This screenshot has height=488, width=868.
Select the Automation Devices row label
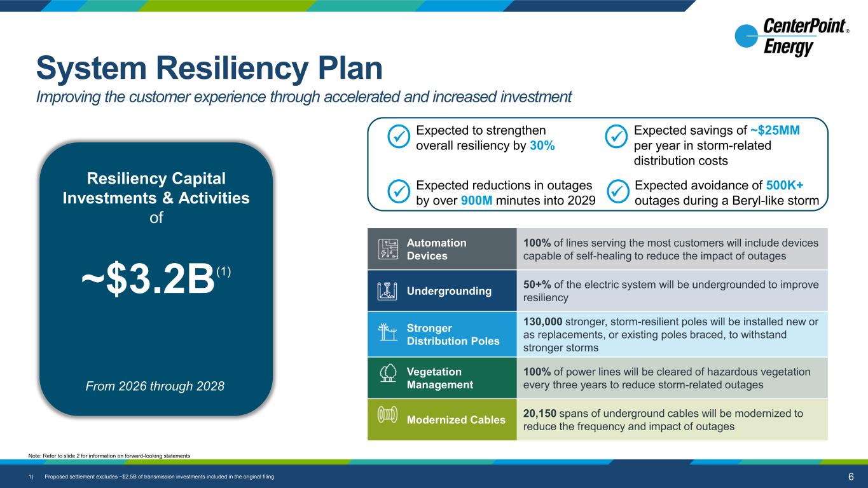click(x=436, y=249)
